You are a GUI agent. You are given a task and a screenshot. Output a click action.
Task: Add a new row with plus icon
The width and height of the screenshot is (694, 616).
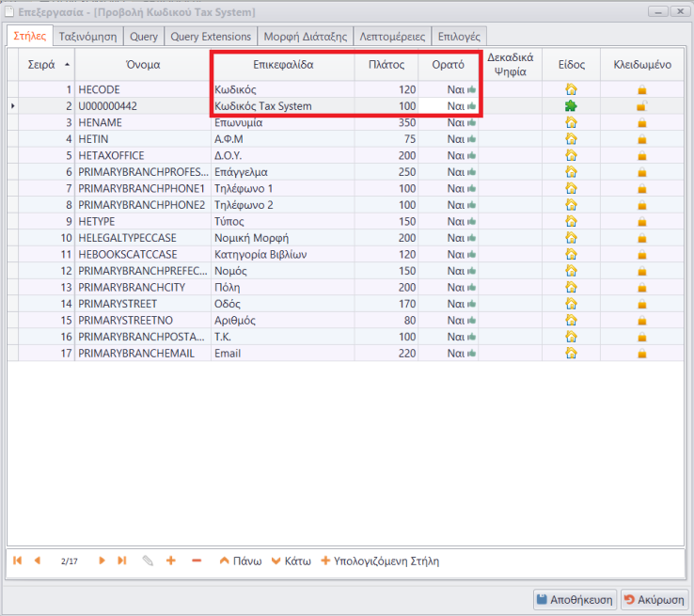click(x=171, y=561)
